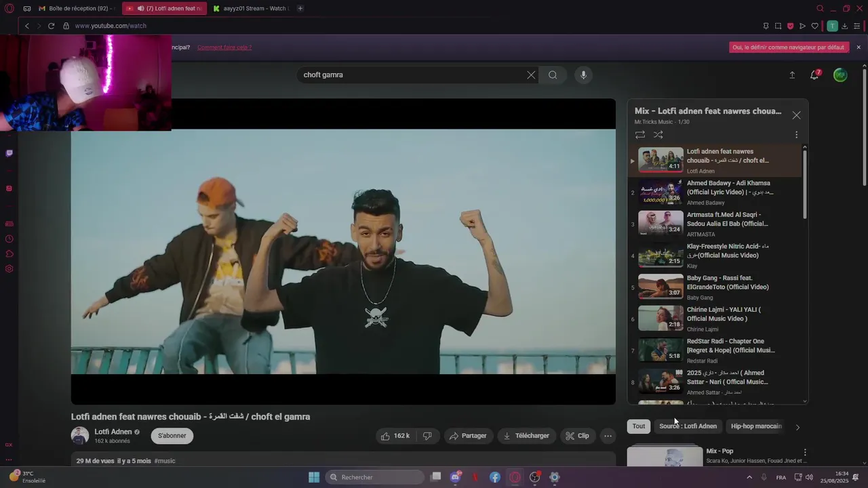
Task: Click the main video player
Action: [343, 251]
